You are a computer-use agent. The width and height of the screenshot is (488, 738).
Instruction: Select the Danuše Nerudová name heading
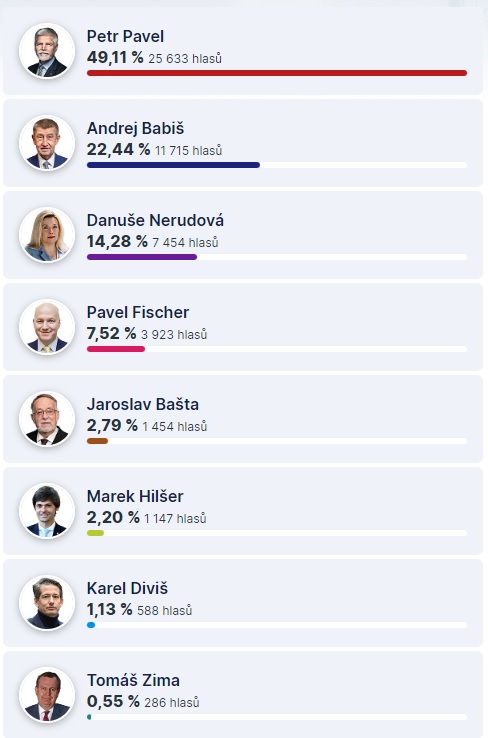155,220
